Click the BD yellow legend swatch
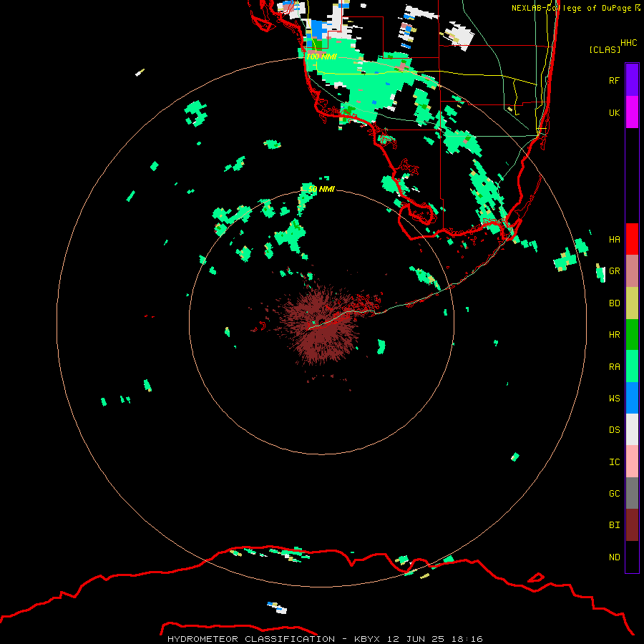The image size is (644, 644). 632,303
